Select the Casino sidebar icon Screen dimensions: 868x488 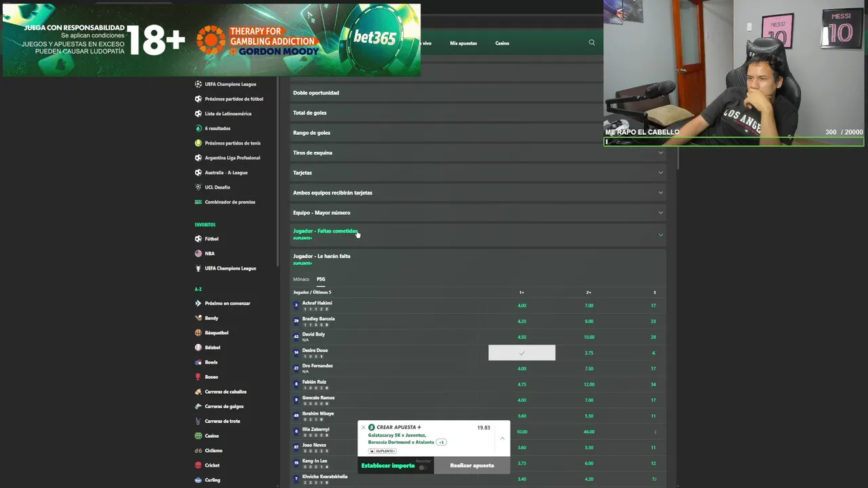(198, 436)
